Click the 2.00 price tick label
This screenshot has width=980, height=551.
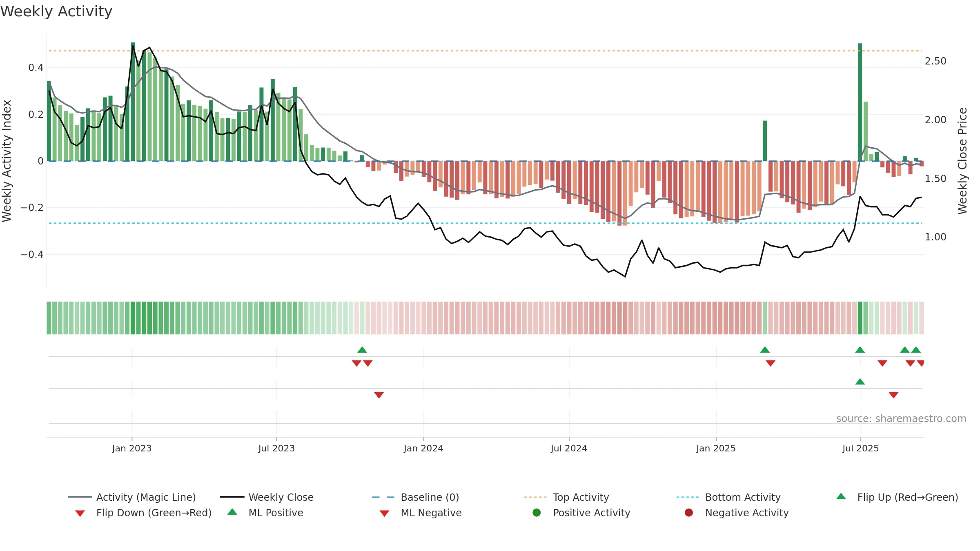coord(935,120)
